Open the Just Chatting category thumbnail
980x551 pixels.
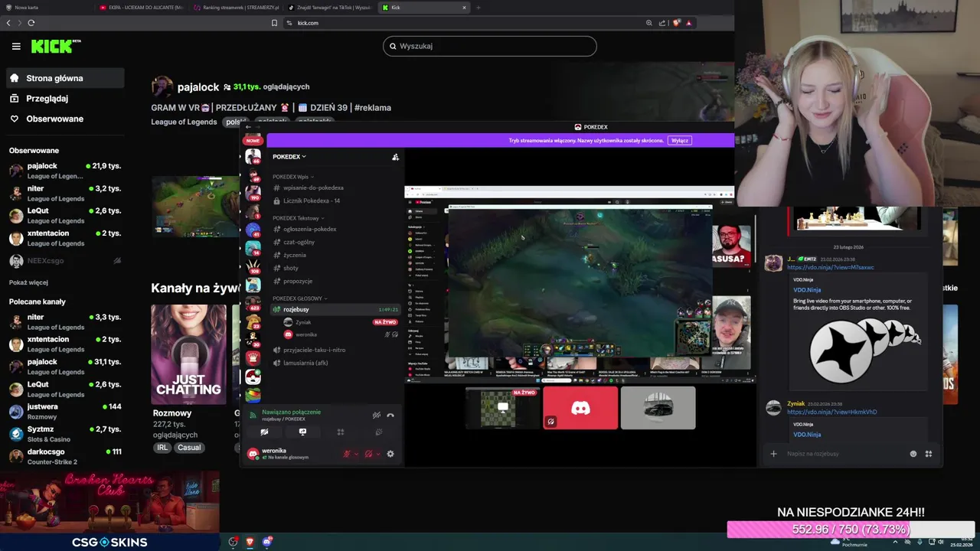[x=188, y=354]
